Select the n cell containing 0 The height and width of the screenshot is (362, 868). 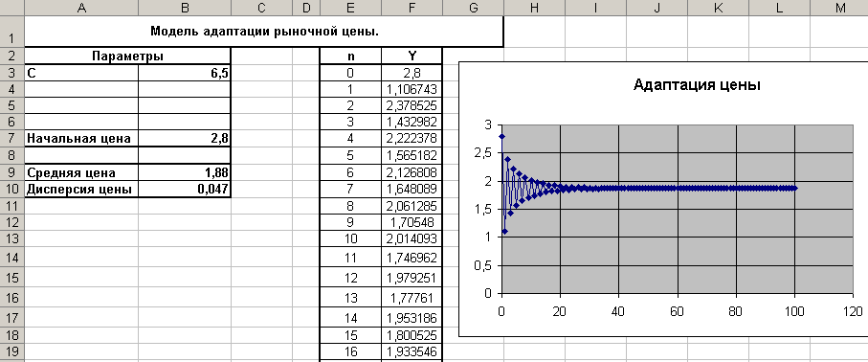pyautogui.click(x=350, y=73)
